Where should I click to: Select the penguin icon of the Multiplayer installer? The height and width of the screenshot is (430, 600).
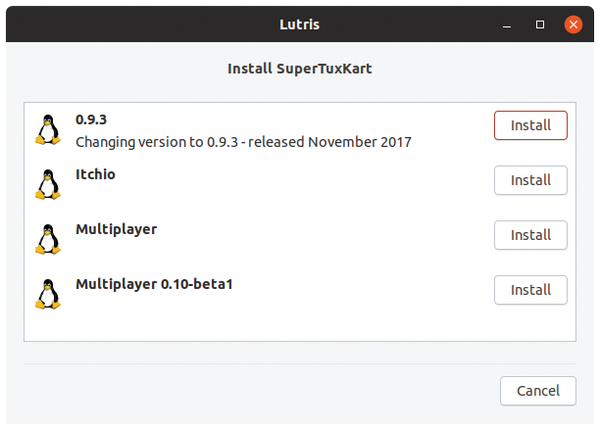48,239
